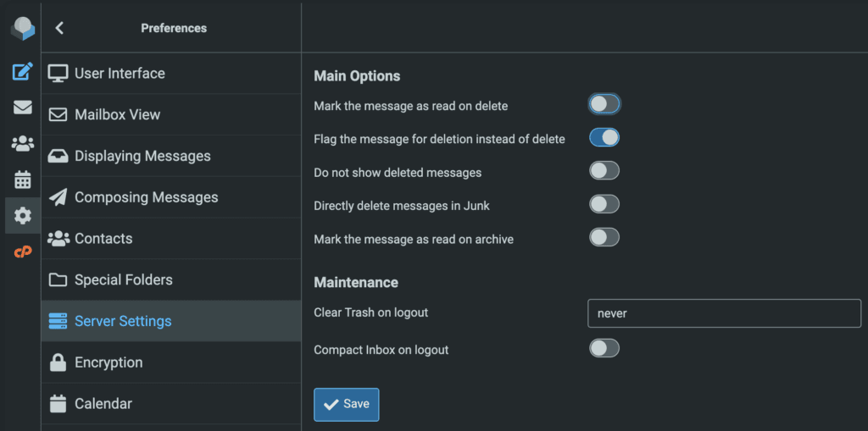Click label Mark the message as read on archive

pos(414,240)
